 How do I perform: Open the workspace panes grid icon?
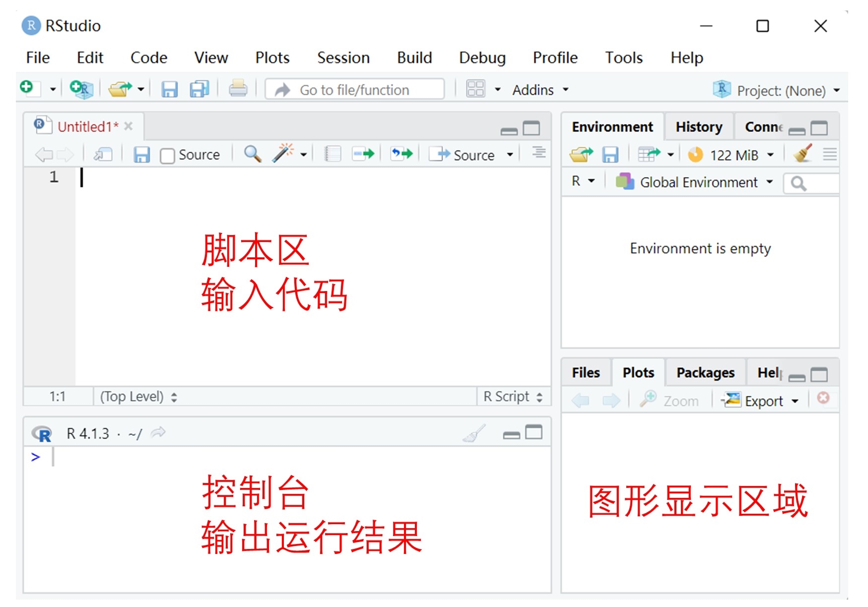pyautogui.click(x=475, y=89)
